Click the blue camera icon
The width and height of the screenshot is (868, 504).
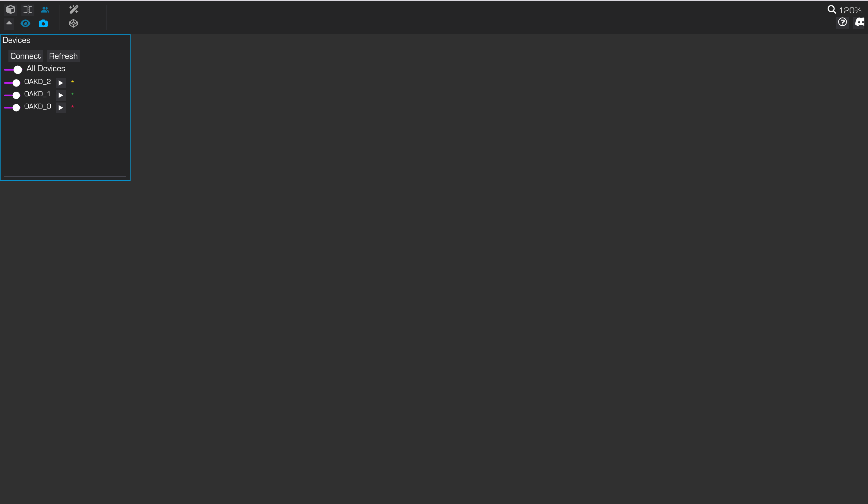click(43, 24)
